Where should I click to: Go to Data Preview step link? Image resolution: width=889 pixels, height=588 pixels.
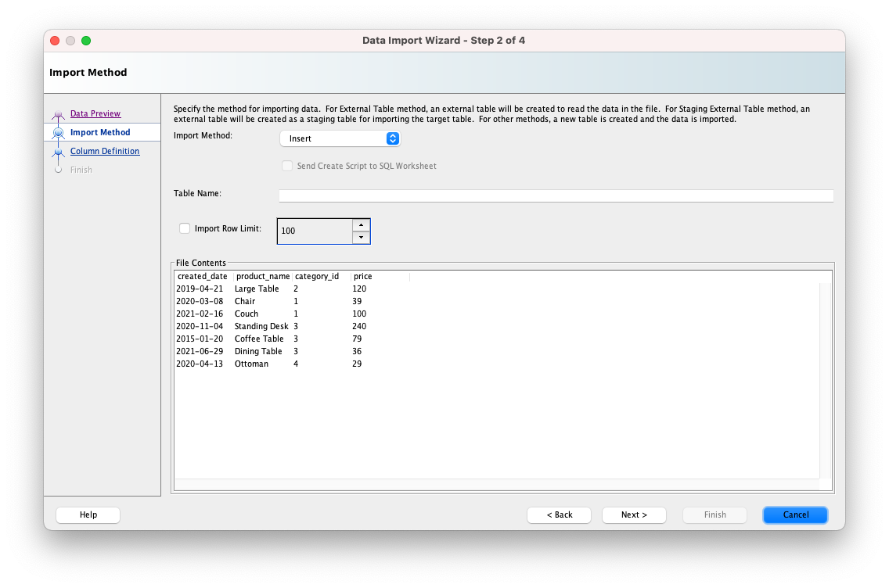point(95,114)
